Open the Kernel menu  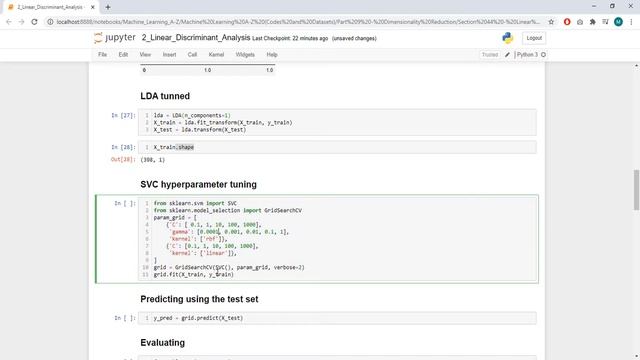[216, 55]
